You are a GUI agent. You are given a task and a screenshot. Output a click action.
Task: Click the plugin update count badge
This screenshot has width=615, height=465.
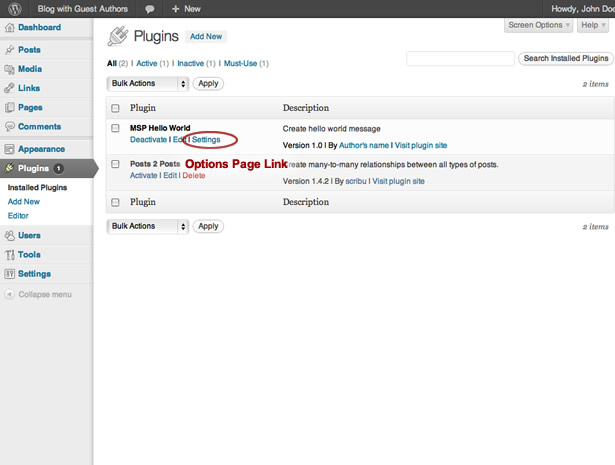tap(58, 168)
